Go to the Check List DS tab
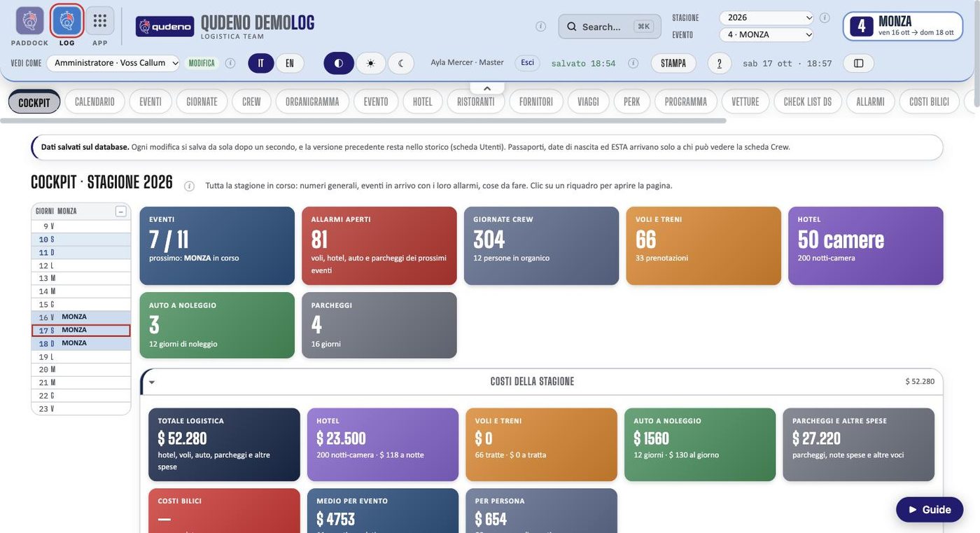Screen dimensions: 980x533 808,102
